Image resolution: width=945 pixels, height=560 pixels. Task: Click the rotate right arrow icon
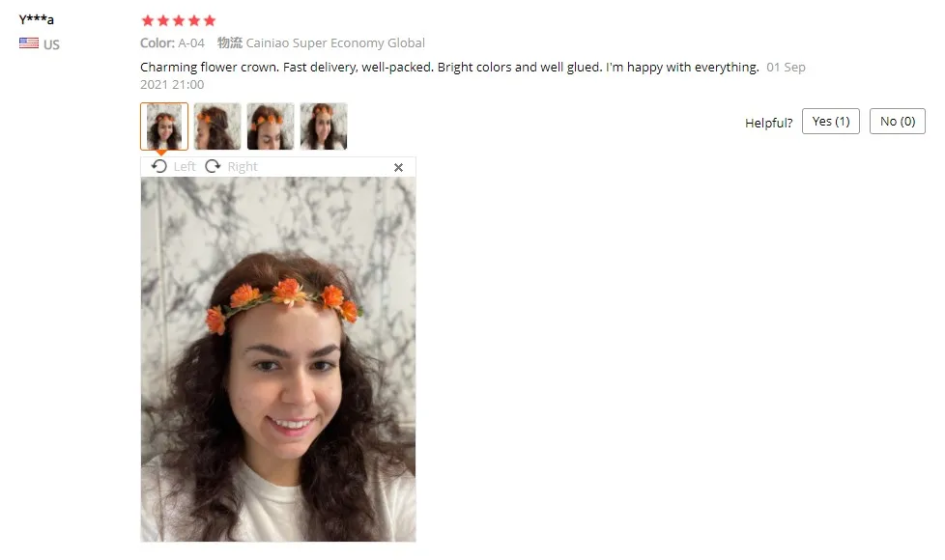click(x=213, y=166)
